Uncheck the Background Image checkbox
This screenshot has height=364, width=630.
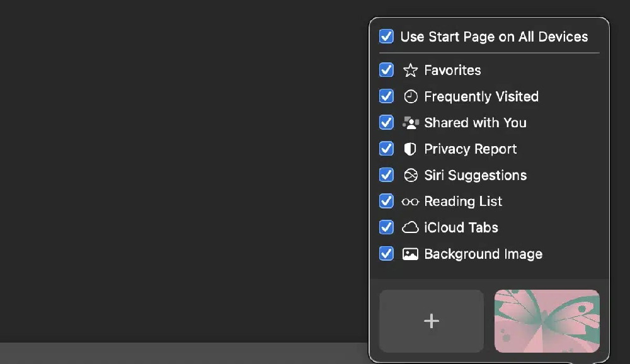[x=387, y=254]
